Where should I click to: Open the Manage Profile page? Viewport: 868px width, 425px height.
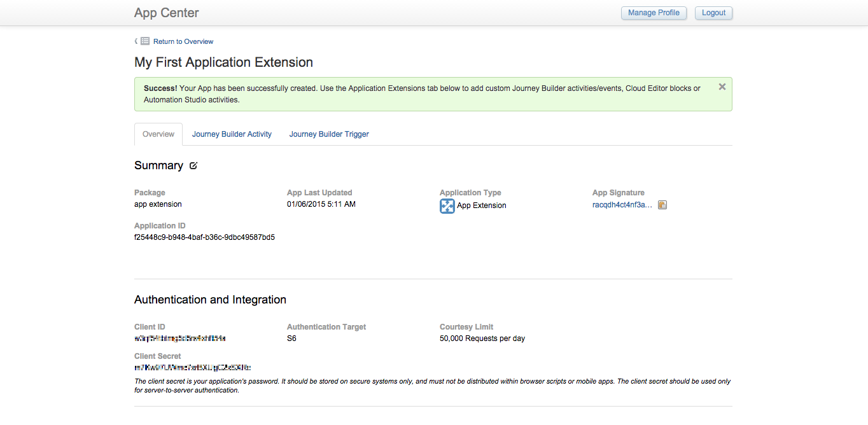pos(654,13)
